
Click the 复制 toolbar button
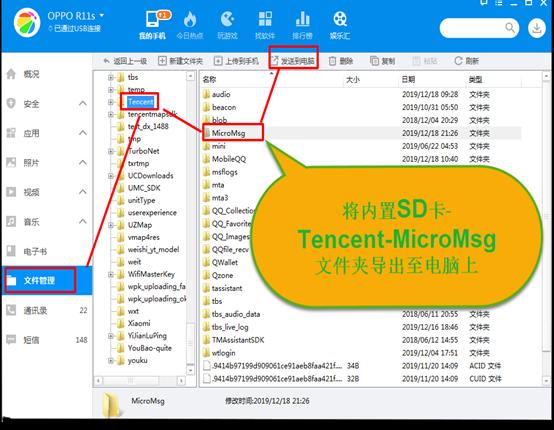(x=383, y=61)
